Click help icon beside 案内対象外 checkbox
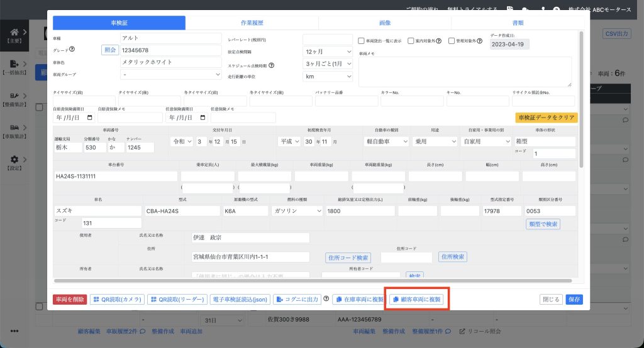This screenshot has height=348, width=644. point(438,41)
